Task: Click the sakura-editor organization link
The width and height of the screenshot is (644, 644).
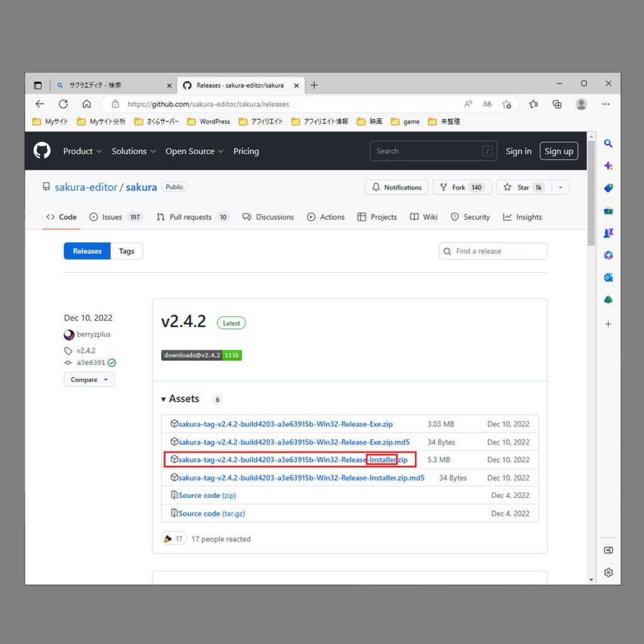Action: [x=86, y=187]
